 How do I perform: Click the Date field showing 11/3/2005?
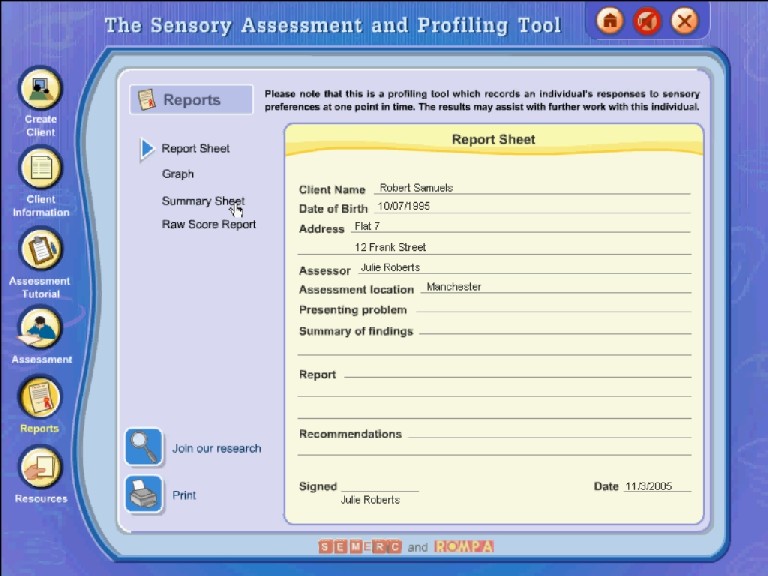pos(657,486)
